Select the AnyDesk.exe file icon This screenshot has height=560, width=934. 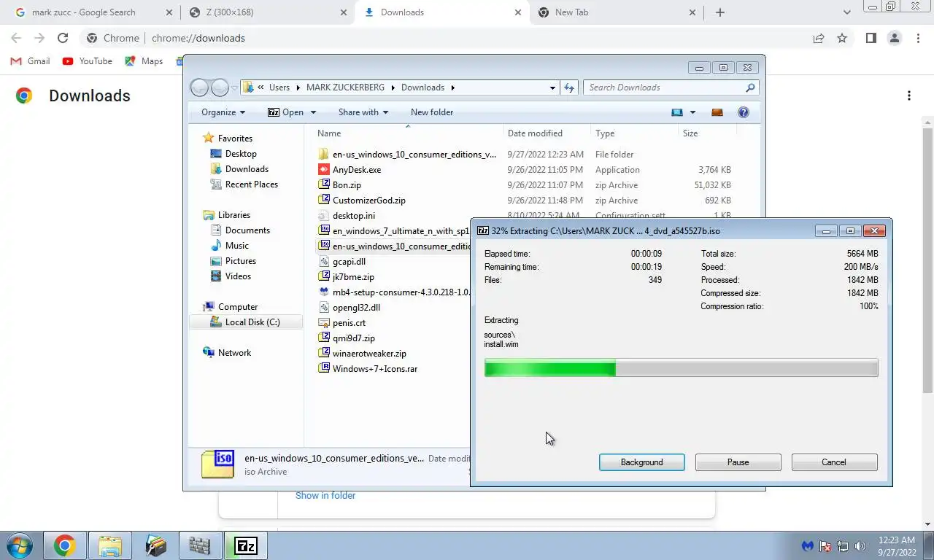[325, 169]
